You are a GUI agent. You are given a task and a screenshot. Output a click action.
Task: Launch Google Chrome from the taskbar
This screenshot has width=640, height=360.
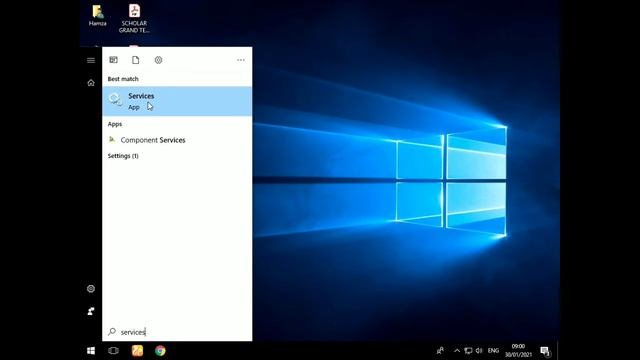(x=160, y=351)
